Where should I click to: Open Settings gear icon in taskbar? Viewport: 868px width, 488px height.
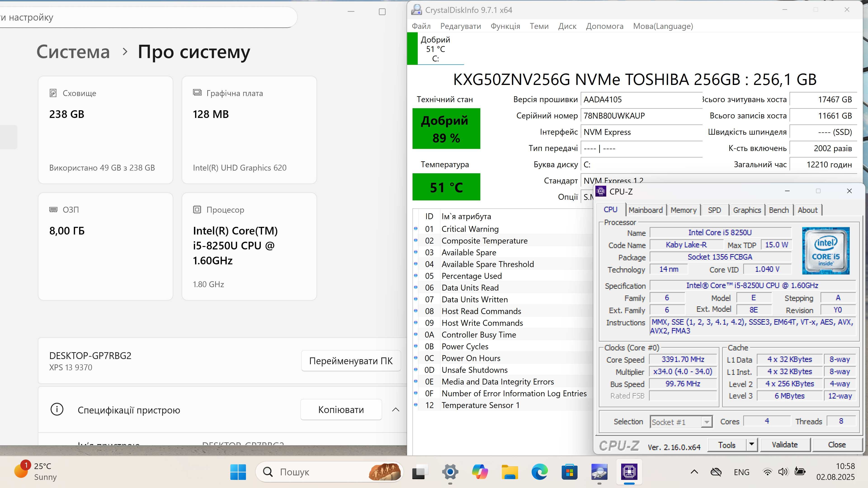[450, 472]
